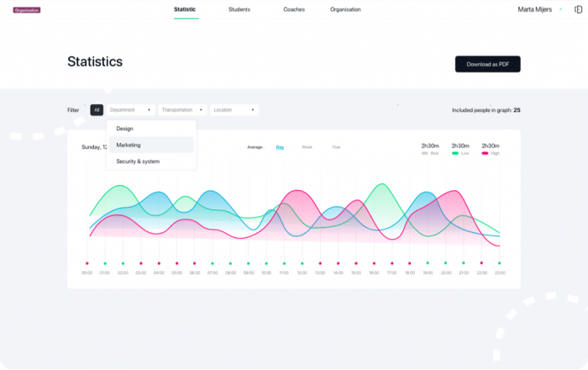Image resolution: width=588 pixels, height=370 pixels.
Task: Click the pink High legend swatch
Action: [485, 154]
